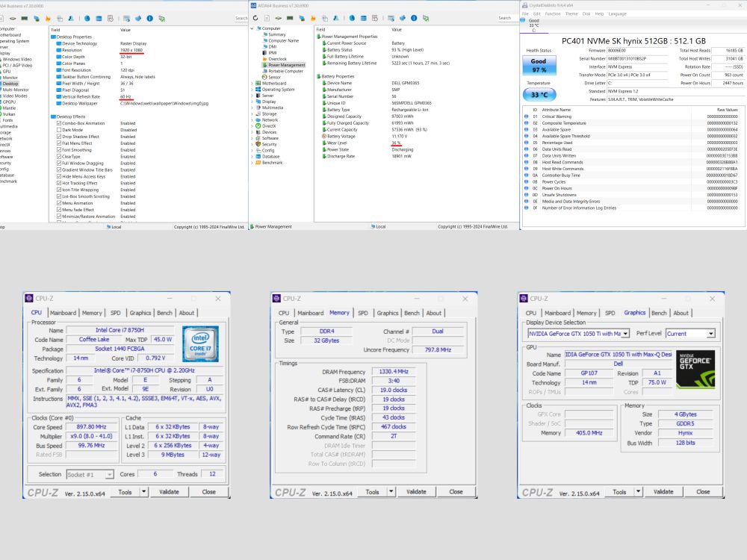
Task: Uncheck the Font Smoothing checkbox
Action: 60,150
